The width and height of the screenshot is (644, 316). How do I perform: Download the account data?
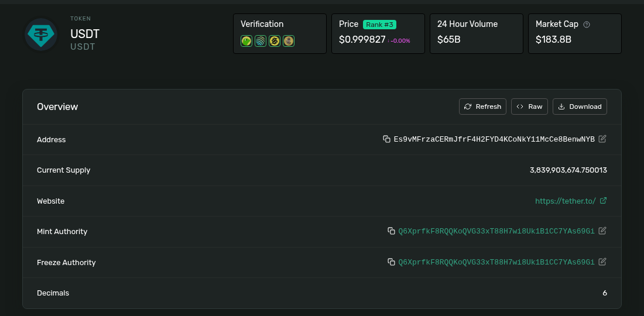pos(580,107)
